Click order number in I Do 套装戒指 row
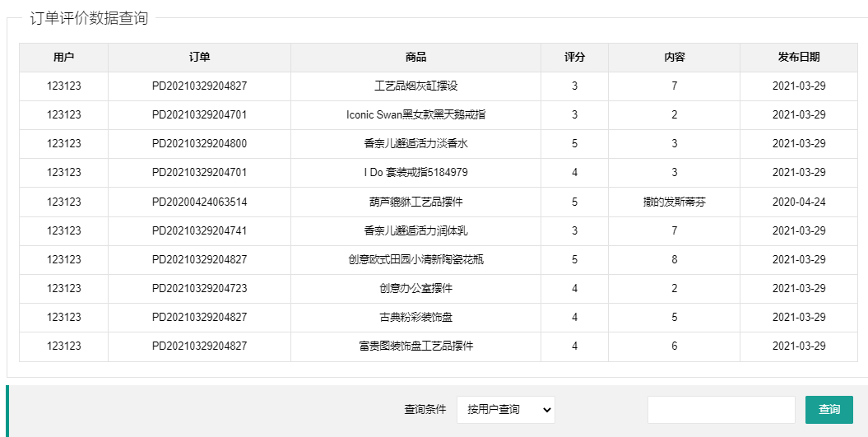The width and height of the screenshot is (868, 437). click(x=199, y=172)
